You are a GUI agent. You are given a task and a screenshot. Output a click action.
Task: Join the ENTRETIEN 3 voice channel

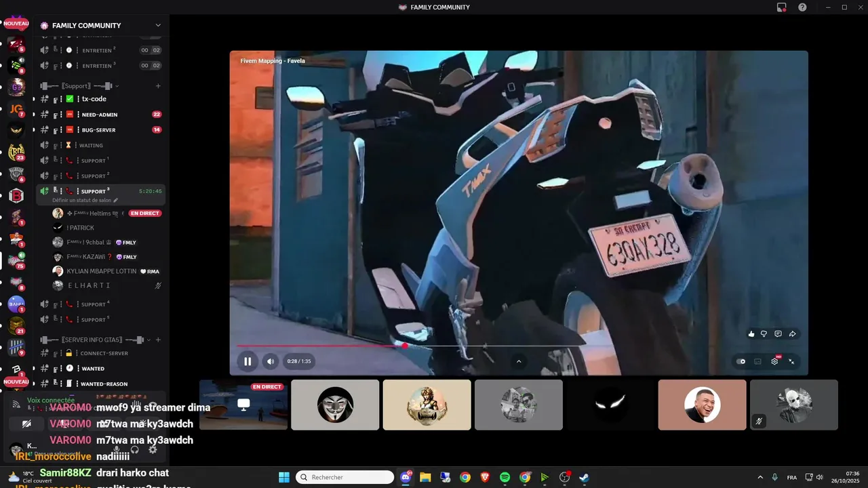(101, 66)
